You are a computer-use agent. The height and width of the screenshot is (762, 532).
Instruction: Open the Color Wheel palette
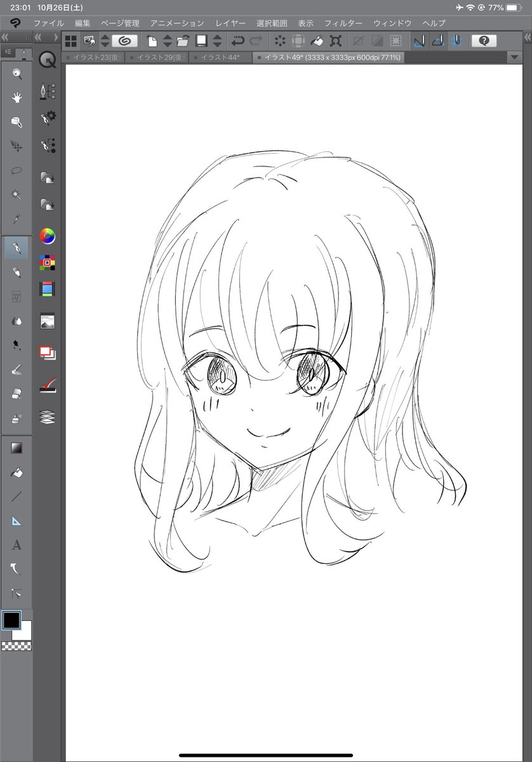coord(48,237)
